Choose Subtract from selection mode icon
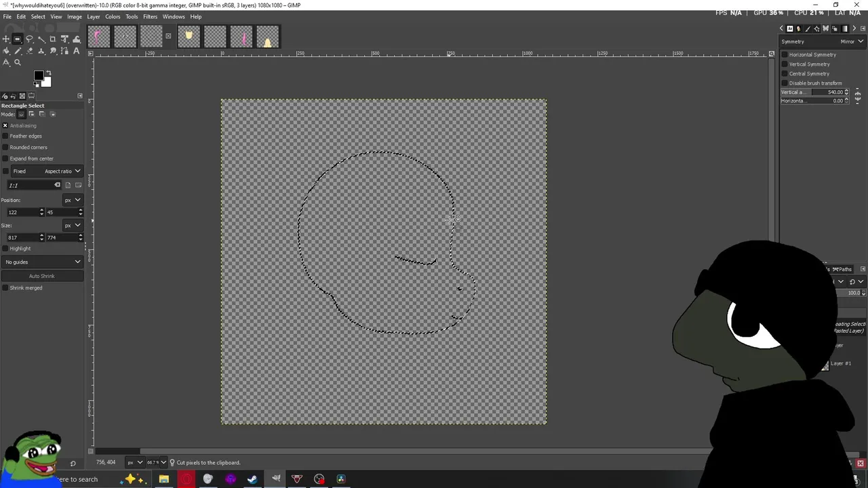This screenshot has width=868, height=488. tap(42, 114)
